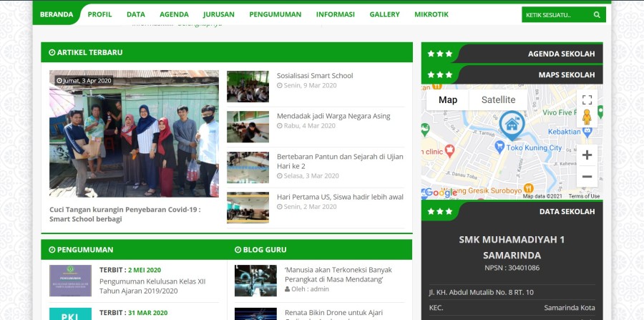
Task: Click the Warung Gresik Suroboyo restaurant pin
Action: [529, 189]
